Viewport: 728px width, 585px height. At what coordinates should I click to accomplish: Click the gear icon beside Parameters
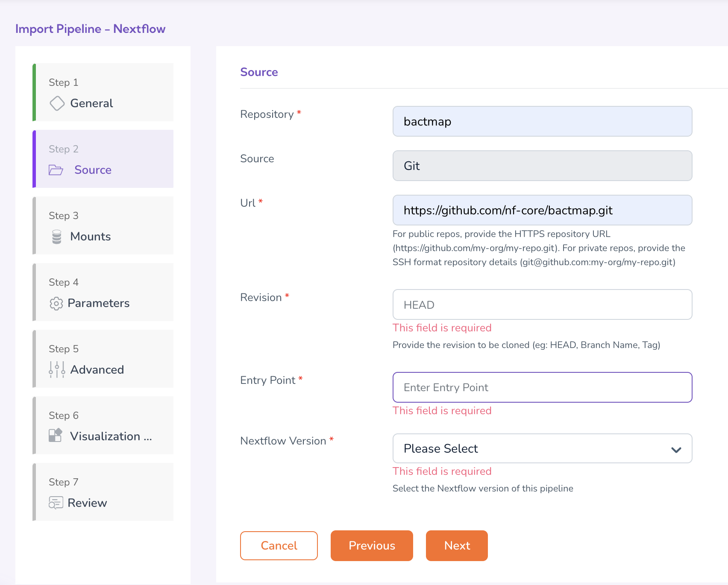pyautogui.click(x=56, y=303)
